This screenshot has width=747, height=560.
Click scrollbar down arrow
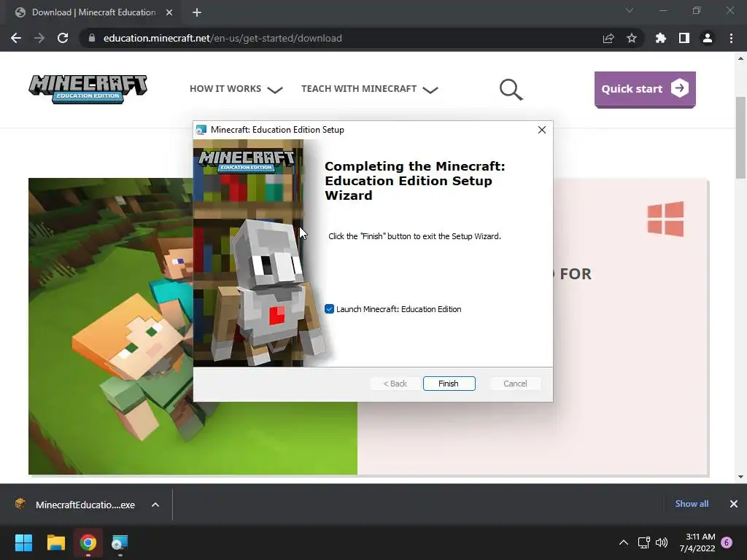[741, 477]
